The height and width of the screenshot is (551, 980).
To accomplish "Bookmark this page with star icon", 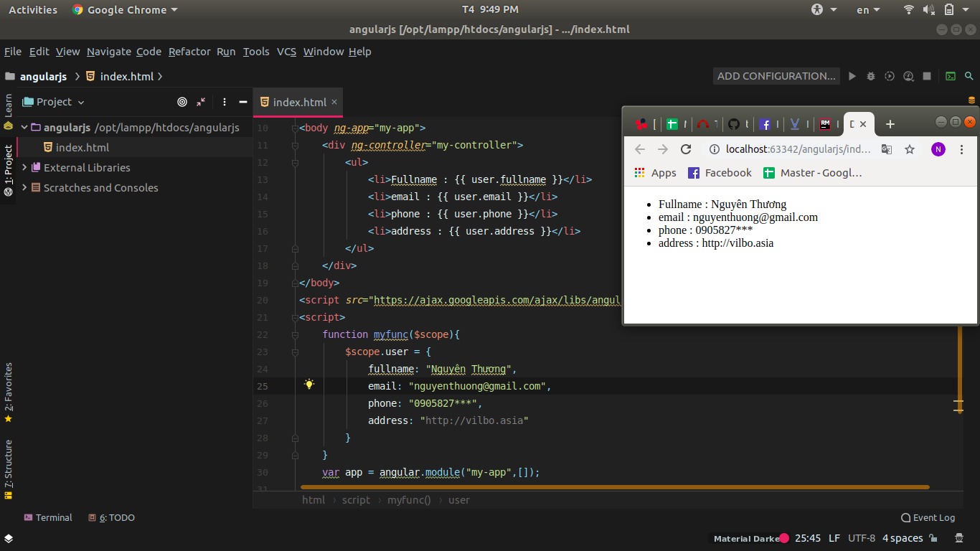I will (x=910, y=149).
